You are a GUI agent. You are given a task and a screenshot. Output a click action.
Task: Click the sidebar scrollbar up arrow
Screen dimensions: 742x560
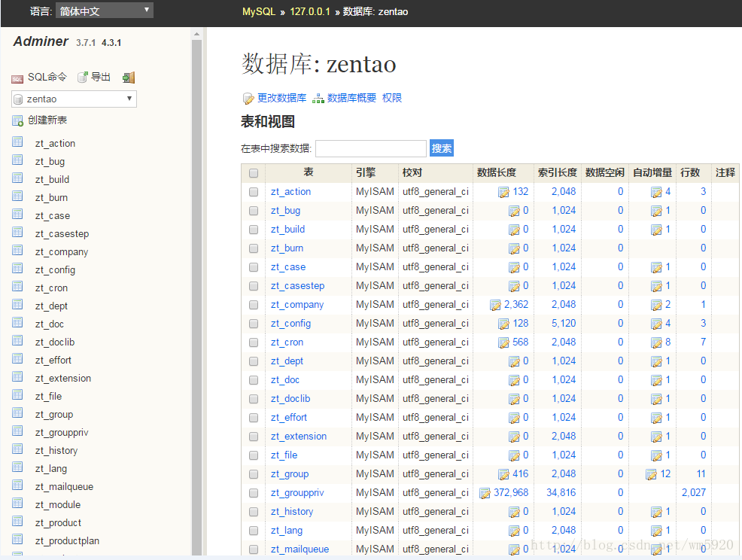click(x=197, y=34)
